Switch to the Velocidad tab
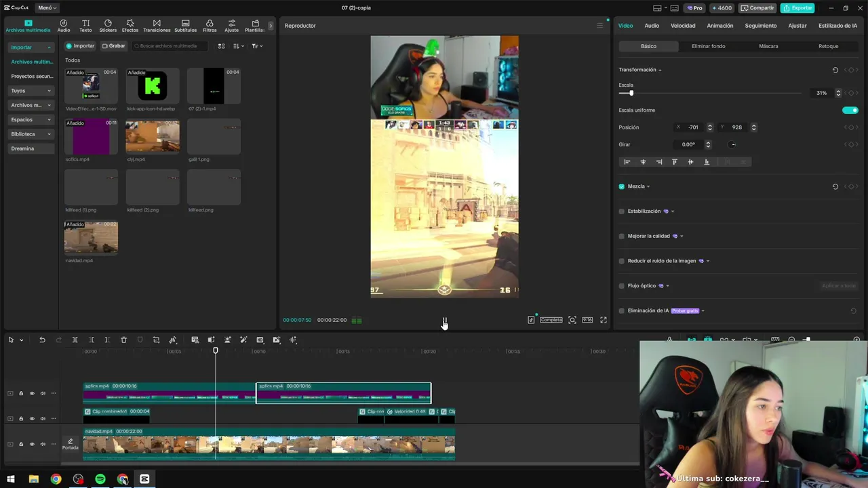 683,26
